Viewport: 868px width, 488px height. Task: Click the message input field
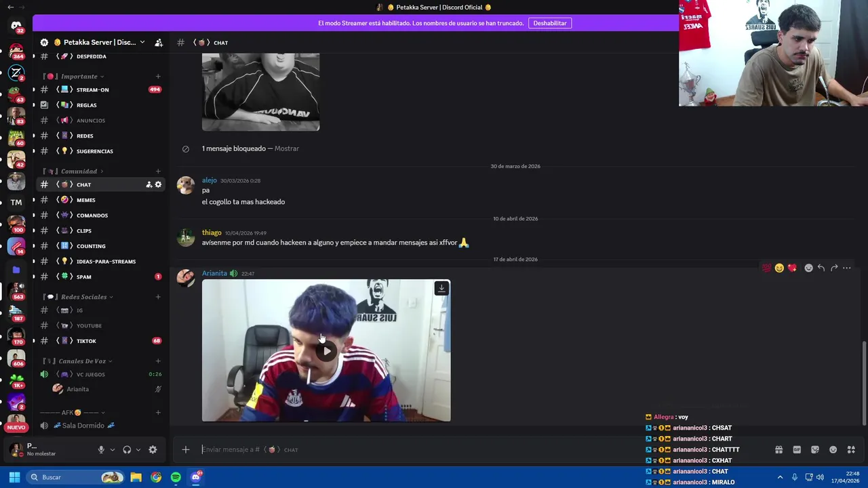point(475,449)
